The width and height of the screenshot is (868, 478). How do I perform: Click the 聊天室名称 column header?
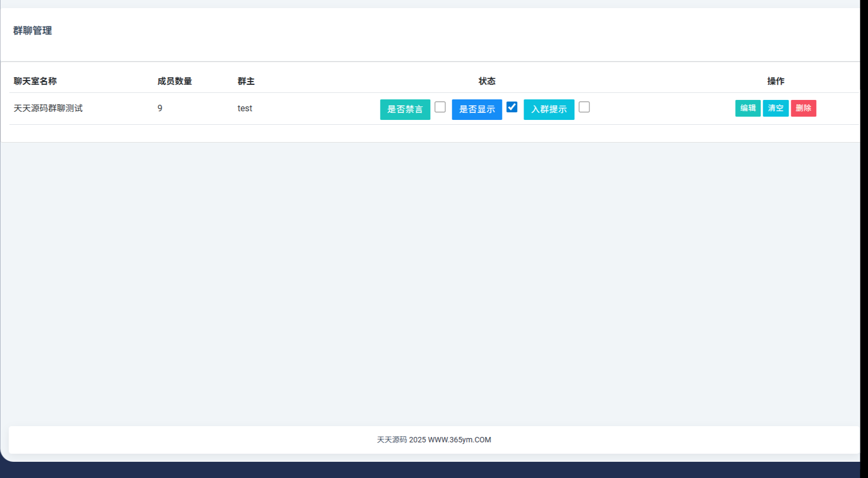35,81
